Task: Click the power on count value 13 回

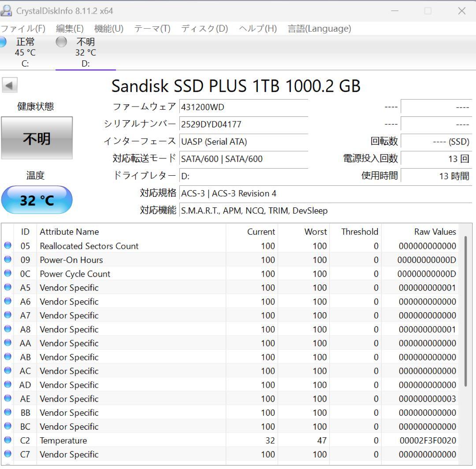Action: click(436, 159)
